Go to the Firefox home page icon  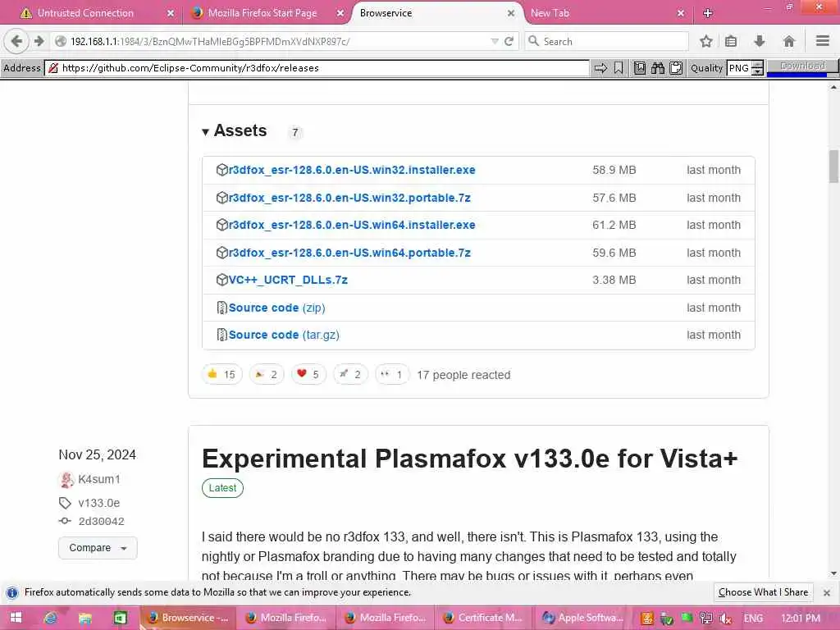coord(788,41)
